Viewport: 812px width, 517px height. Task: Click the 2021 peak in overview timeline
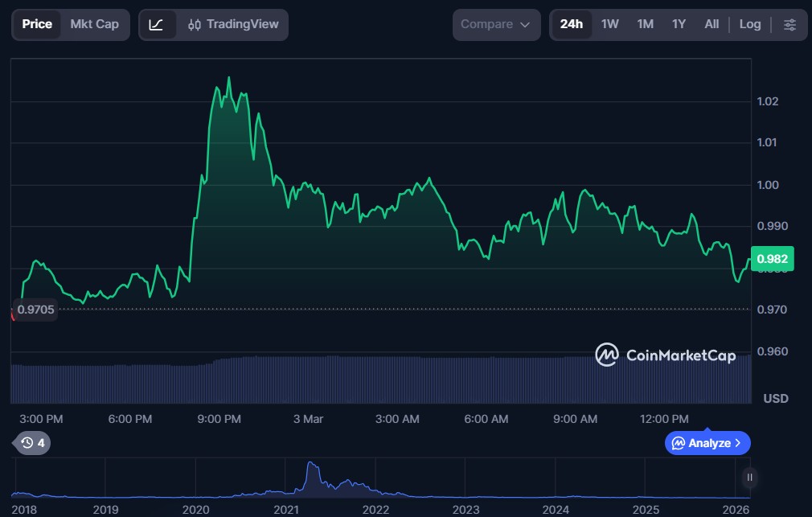click(310, 466)
